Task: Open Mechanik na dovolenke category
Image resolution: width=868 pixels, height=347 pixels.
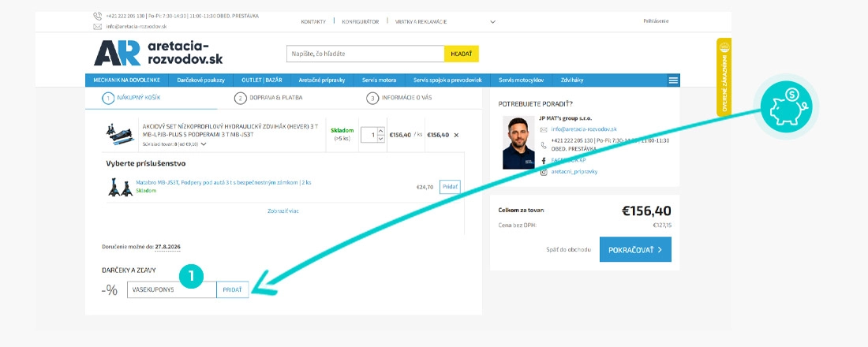Action: (x=125, y=80)
